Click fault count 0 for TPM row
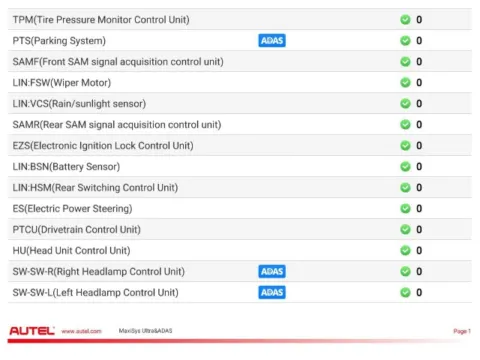 coord(419,20)
